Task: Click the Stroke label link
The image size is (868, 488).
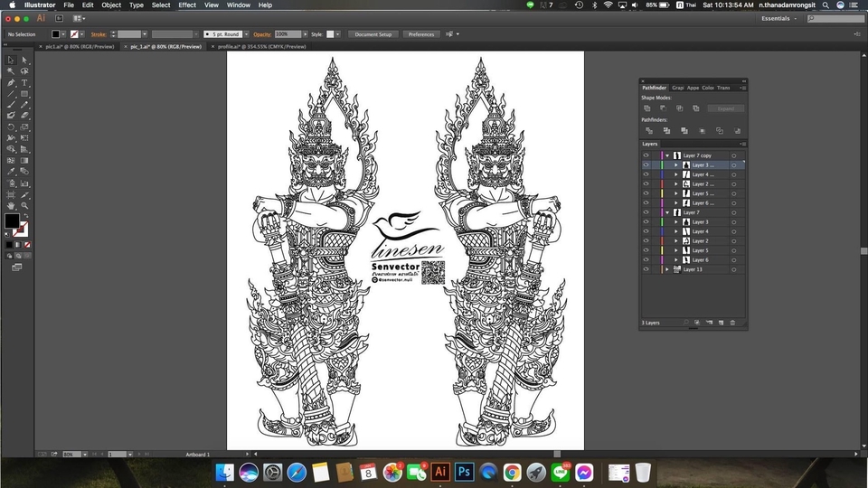Action: tap(99, 34)
